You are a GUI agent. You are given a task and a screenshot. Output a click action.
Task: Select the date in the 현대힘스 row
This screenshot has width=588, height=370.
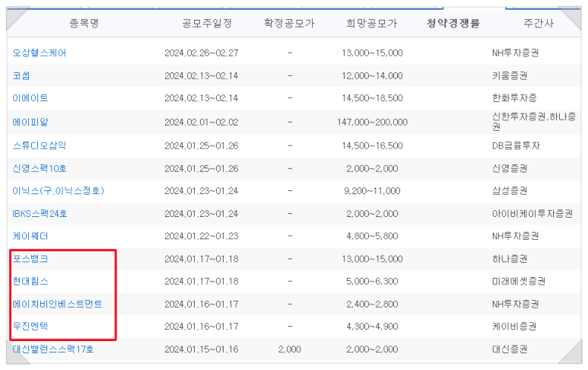click(202, 282)
